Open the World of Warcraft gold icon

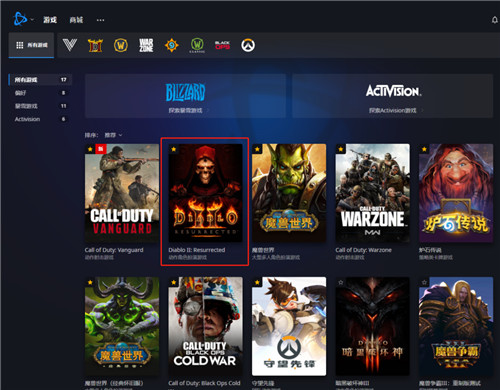click(121, 45)
